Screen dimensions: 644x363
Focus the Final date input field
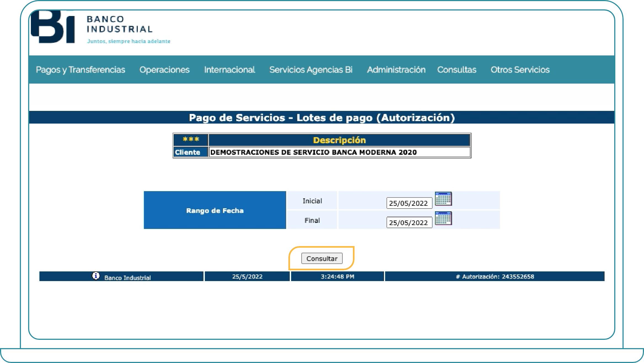[x=409, y=223]
